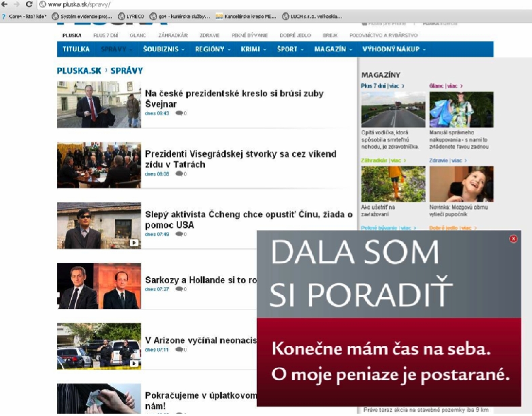Click comment icon under Visegrádska štvorka article
This screenshot has height=416, width=532.
click(x=180, y=174)
